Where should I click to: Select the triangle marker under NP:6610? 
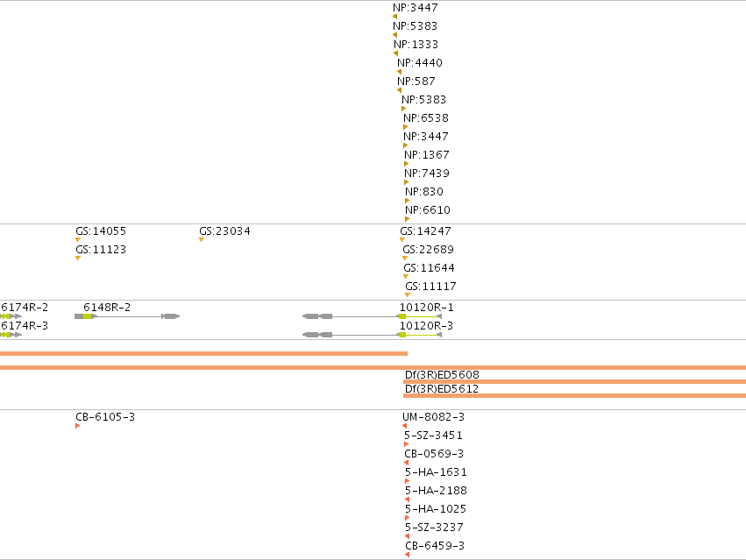pos(408,219)
